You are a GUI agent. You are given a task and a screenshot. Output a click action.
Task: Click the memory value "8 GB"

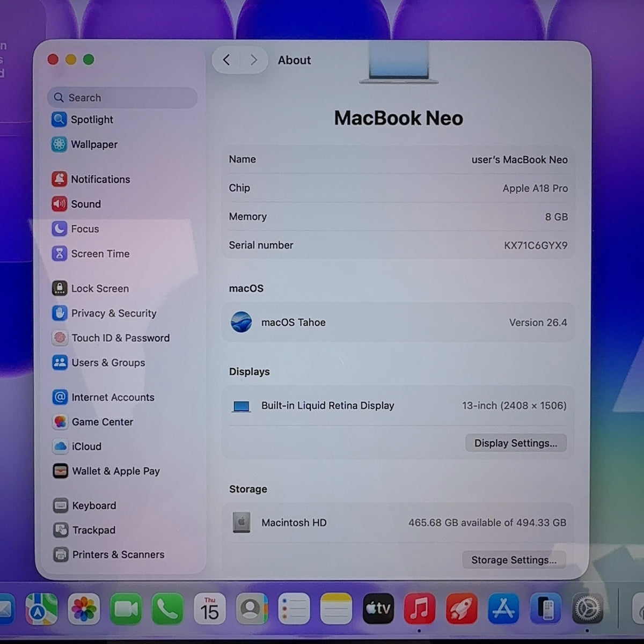coord(557,217)
